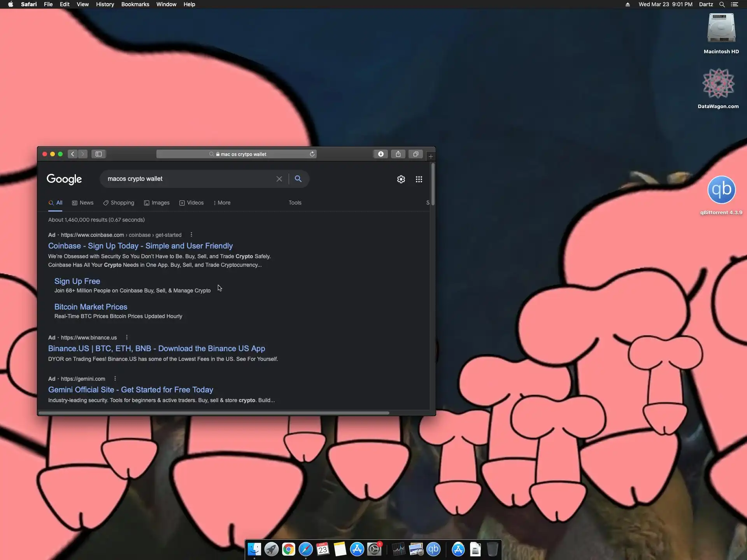Image resolution: width=747 pixels, height=560 pixels.
Task: Open options dots beside Coinbase ad
Action: point(191,234)
